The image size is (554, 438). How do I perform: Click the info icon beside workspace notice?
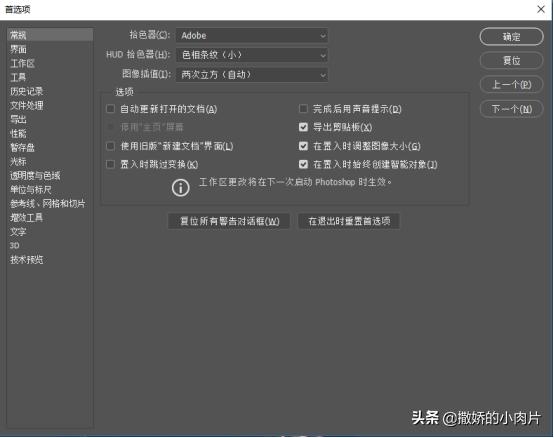click(181, 188)
